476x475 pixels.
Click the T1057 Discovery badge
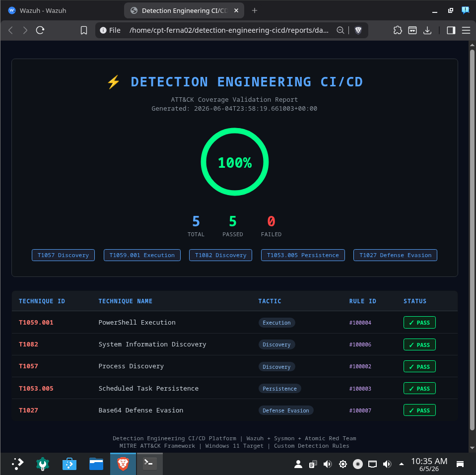coord(63,255)
